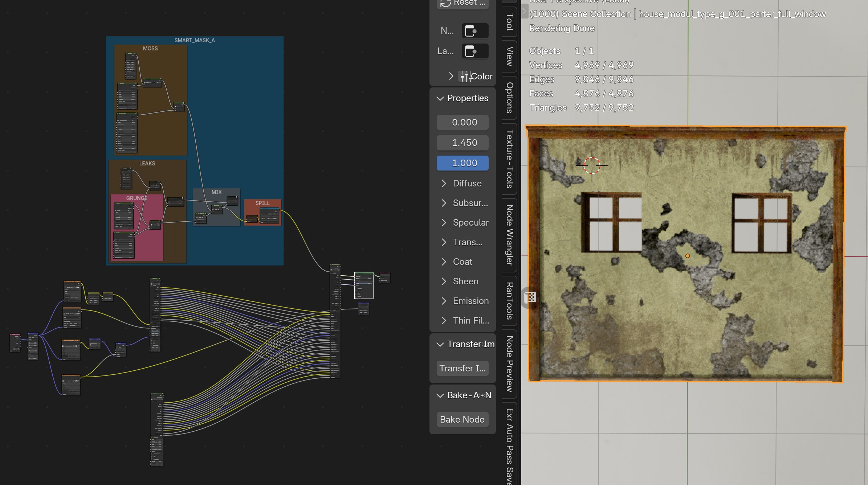
Task: Click the checkered grid icon at viewport edge
Action: point(530,297)
